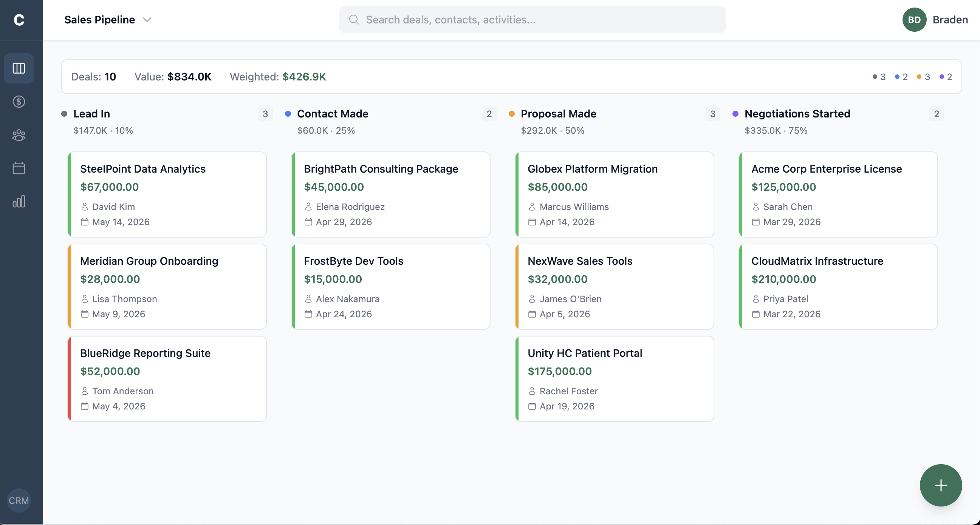This screenshot has height=525, width=980.
Task: Open the Calendar icon in sidebar
Action: coord(19,168)
